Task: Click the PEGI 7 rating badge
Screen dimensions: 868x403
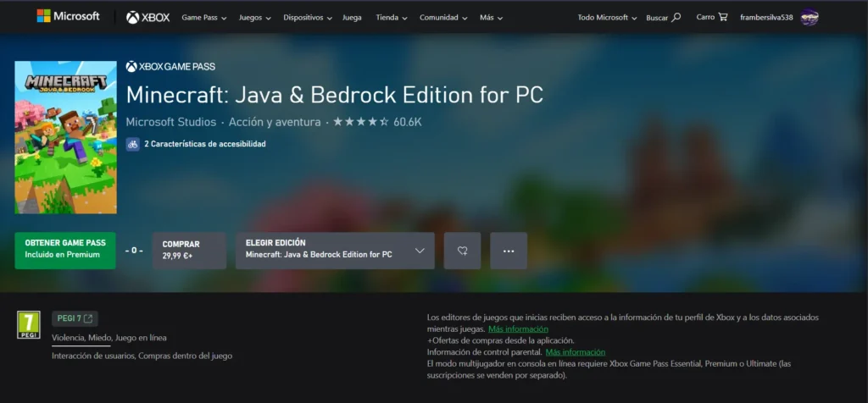Action: pos(30,325)
